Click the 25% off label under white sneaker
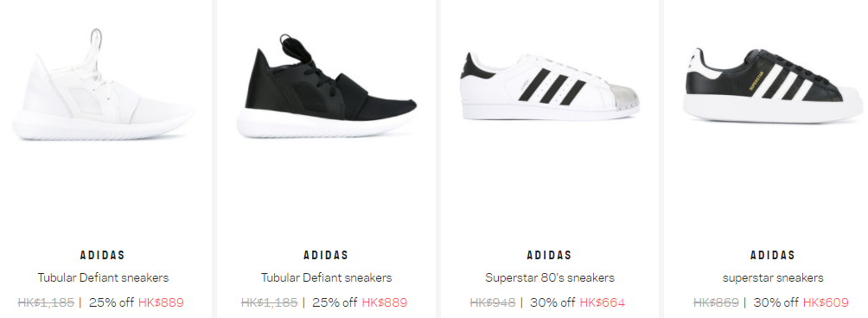The height and width of the screenshot is (318, 868). click(112, 302)
